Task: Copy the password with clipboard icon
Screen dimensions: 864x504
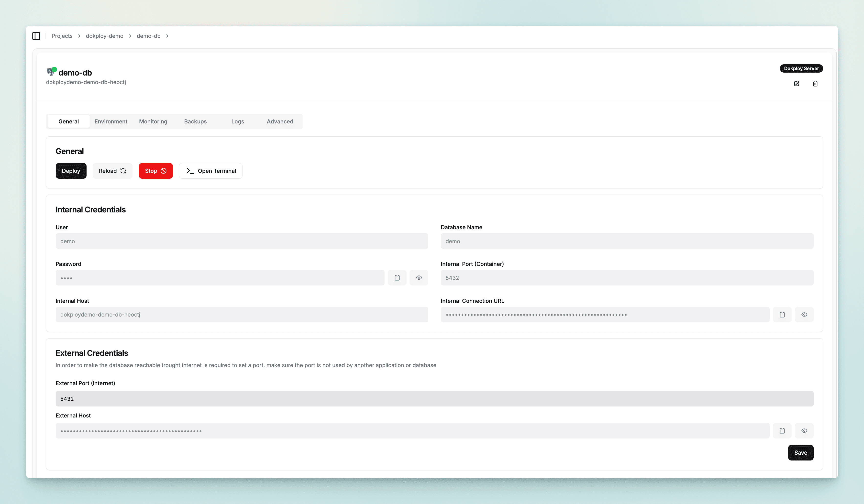Action: [x=397, y=278]
